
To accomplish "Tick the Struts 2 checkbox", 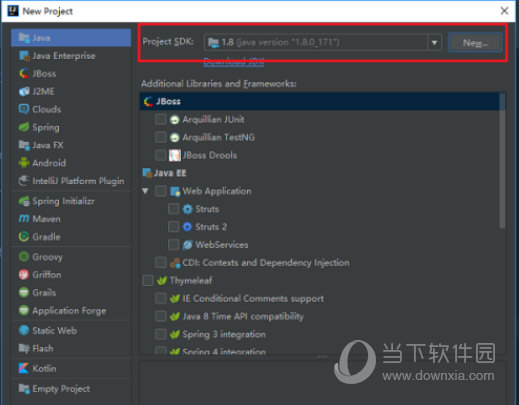I will coord(173,227).
